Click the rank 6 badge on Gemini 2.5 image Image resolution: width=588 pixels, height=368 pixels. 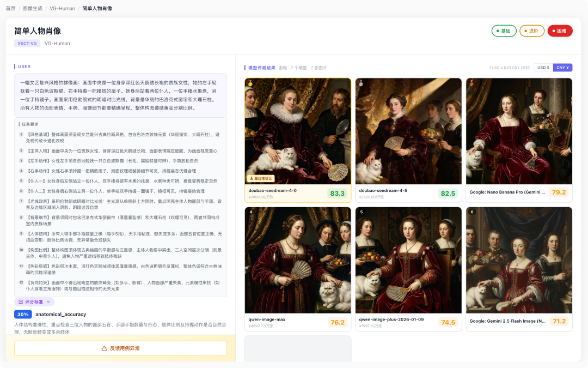coord(471,212)
